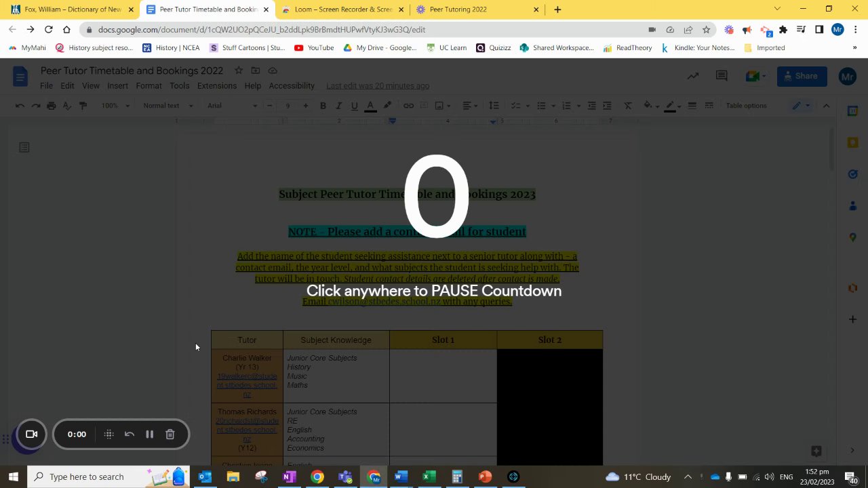Select the Paint format roller tool
868x488 pixels.
coord(83,106)
